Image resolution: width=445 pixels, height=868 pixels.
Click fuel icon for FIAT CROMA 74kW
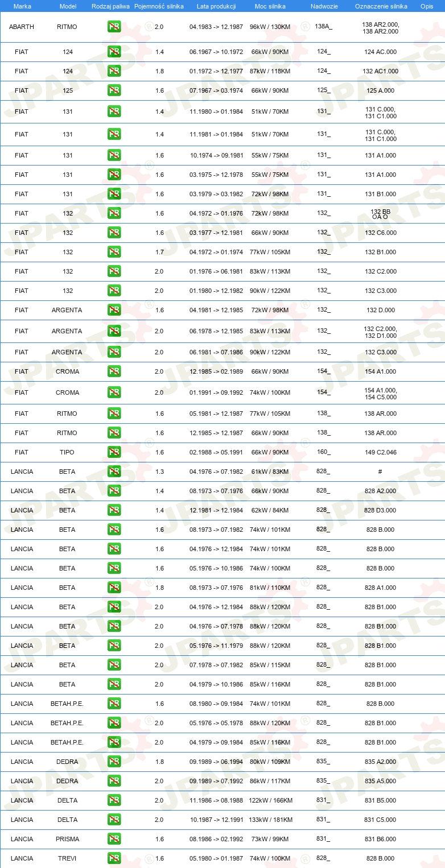coord(114,392)
